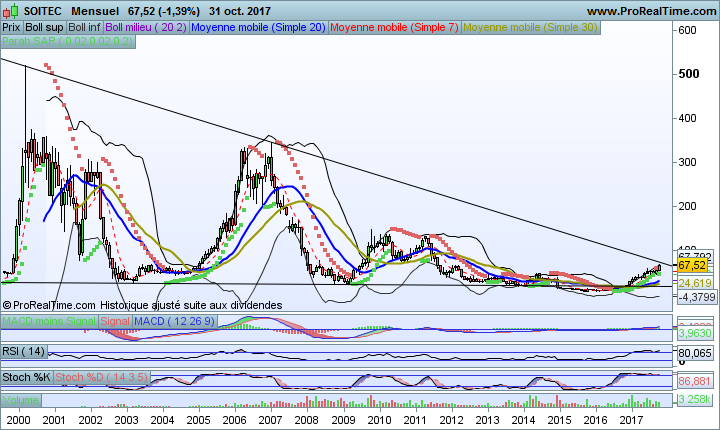Viewport: 720px width, 430px height.
Task: Click the www.ProRealTime.com link
Action: [651, 11]
